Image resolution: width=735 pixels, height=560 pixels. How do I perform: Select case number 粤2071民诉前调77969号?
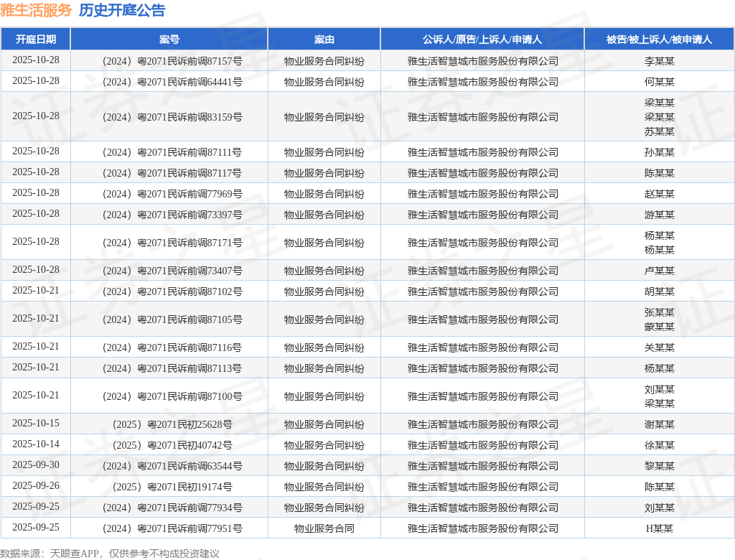point(172,194)
